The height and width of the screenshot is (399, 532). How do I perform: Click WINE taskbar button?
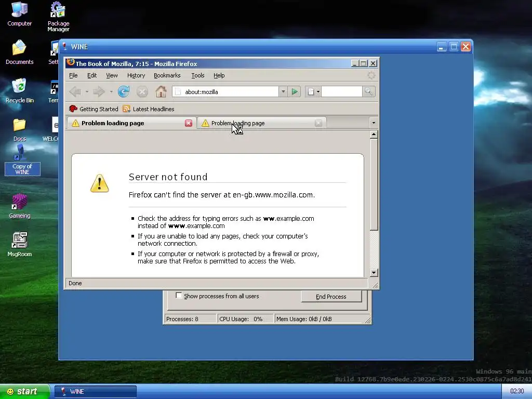[96, 392]
